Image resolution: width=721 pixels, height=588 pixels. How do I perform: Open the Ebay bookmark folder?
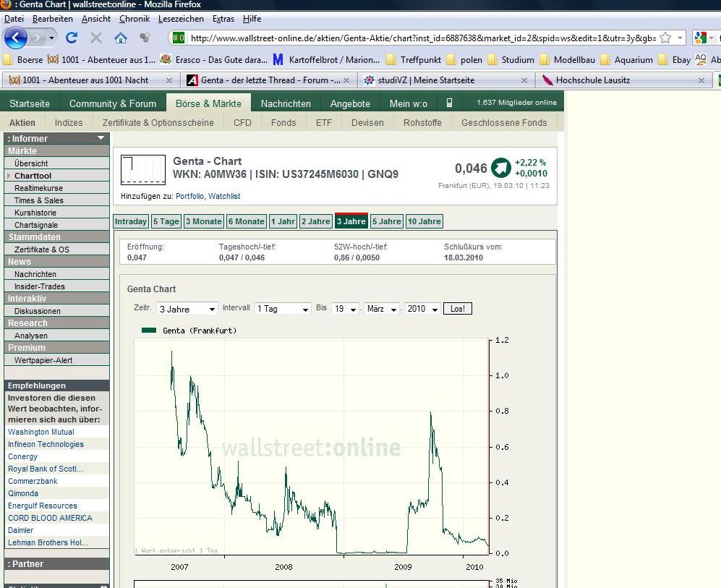675,60
